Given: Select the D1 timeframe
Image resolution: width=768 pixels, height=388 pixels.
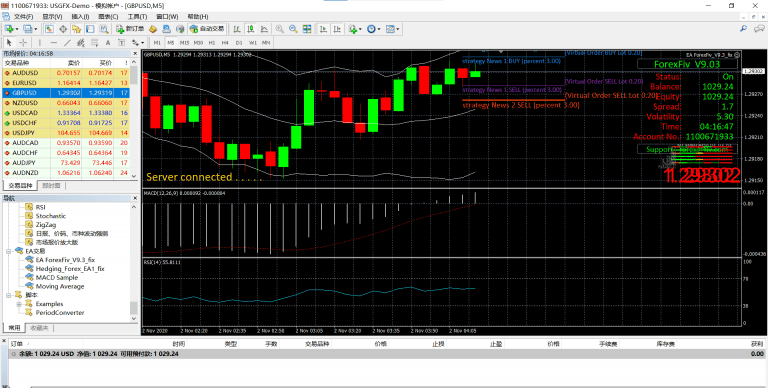Looking at the screenshot, I should pyautogui.click(x=239, y=43).
